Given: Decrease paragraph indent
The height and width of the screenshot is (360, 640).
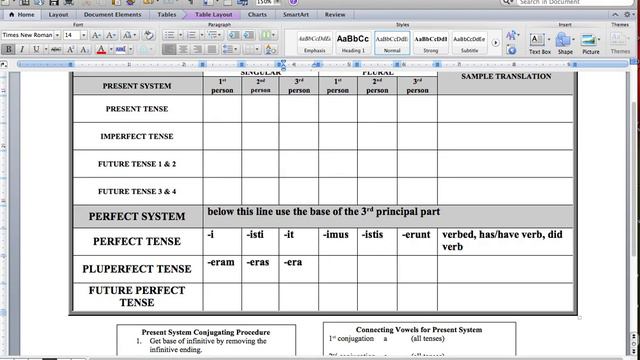Looking at the screenshot, I should [234, 35].
